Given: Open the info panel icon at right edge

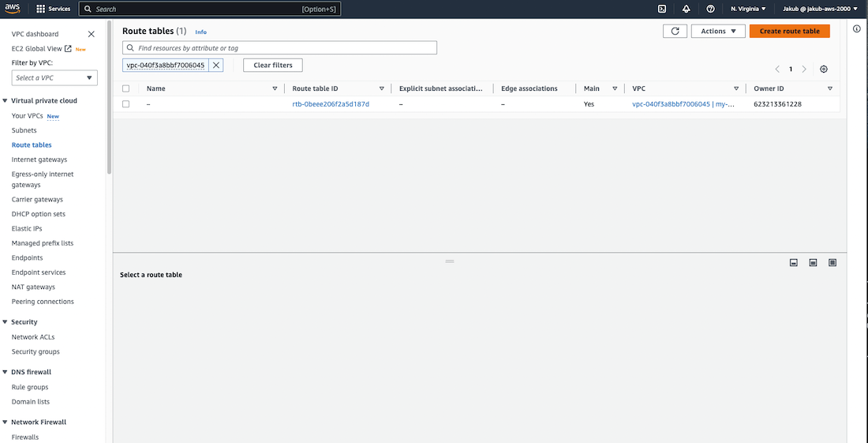Looking at the screenshot, I should point(858,28).
